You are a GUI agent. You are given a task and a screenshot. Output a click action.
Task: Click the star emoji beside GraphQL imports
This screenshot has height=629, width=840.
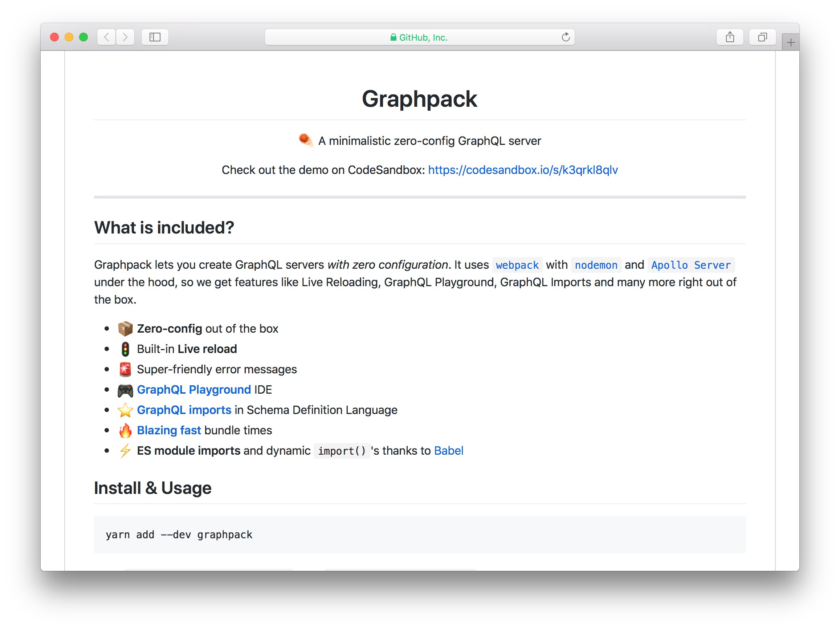125,410
